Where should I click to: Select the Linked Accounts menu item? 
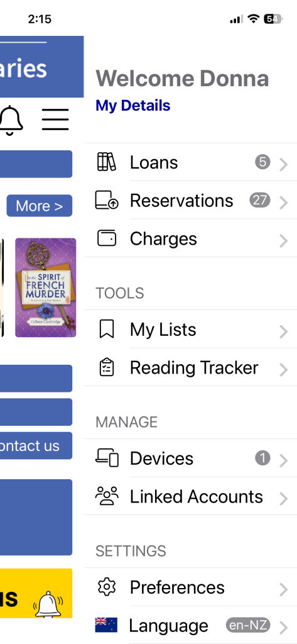(x=190, y=496)
